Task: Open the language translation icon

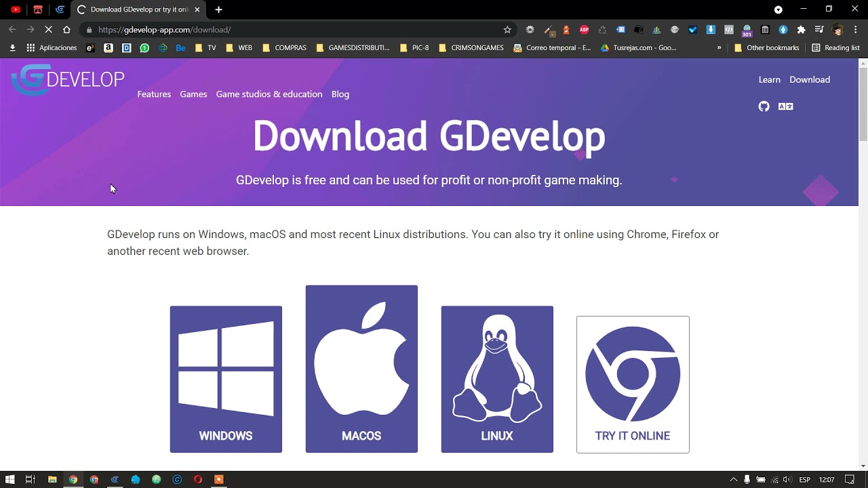Action: coord(786,106)
